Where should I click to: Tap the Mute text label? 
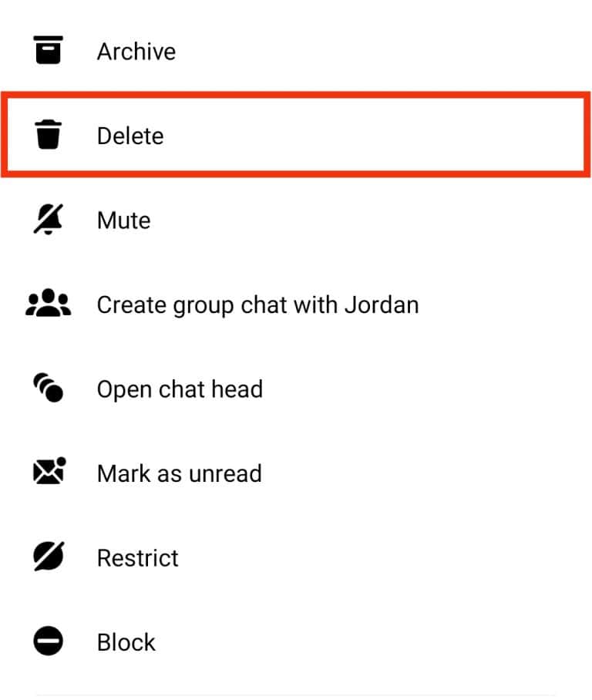click(122, 220)
